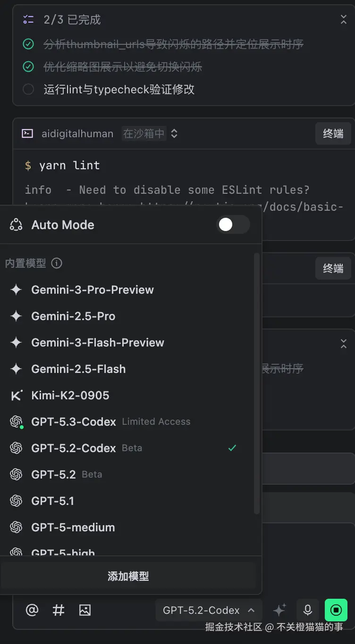Image resolution: width=355 pixels, height=644 pixels.
Task: Open the GPT-5.2-Codex model dropdown
Action: coord(209,610)
